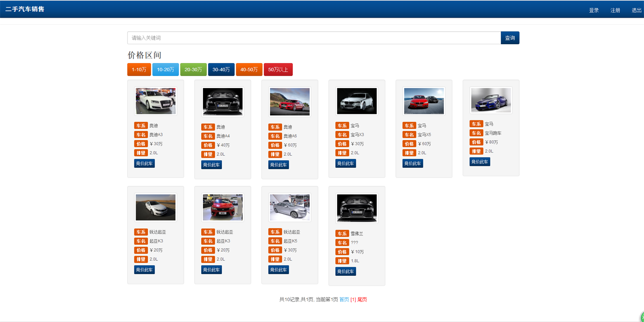Filter by the 10-20万 price range

point(165,70)
